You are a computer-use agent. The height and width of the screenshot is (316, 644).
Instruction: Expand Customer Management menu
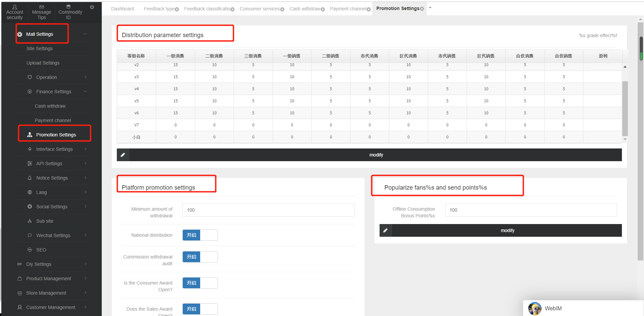tap(85, 307)
